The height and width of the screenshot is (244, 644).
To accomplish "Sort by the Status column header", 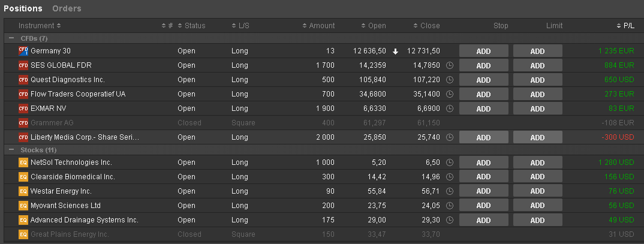I will [194, 26].
